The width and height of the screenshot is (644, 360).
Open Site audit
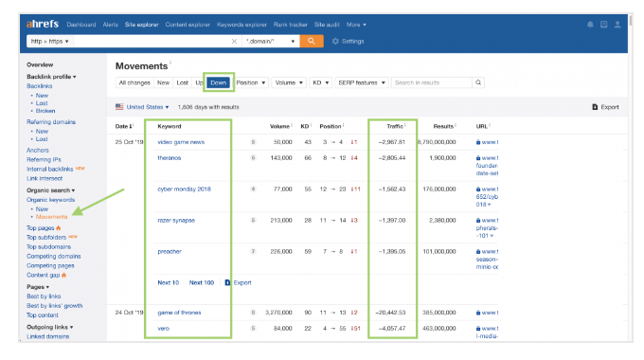pyautogui.click(x=327, y=25)
